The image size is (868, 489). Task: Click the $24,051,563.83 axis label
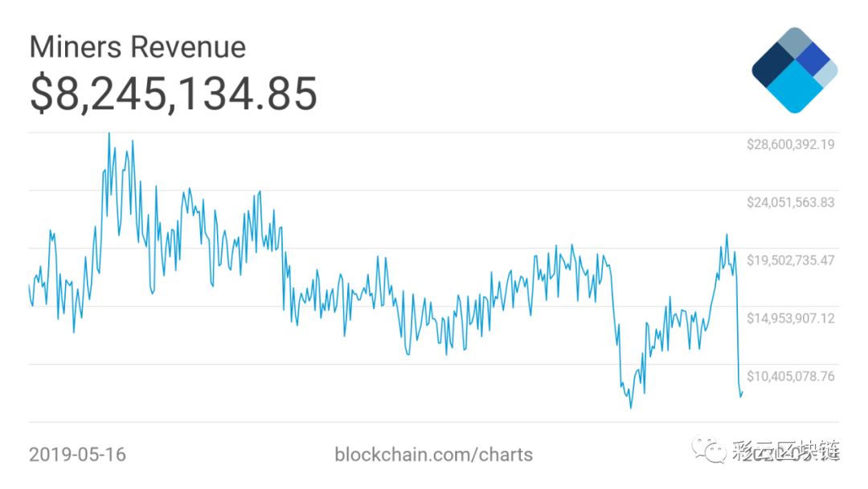[791, 203]
